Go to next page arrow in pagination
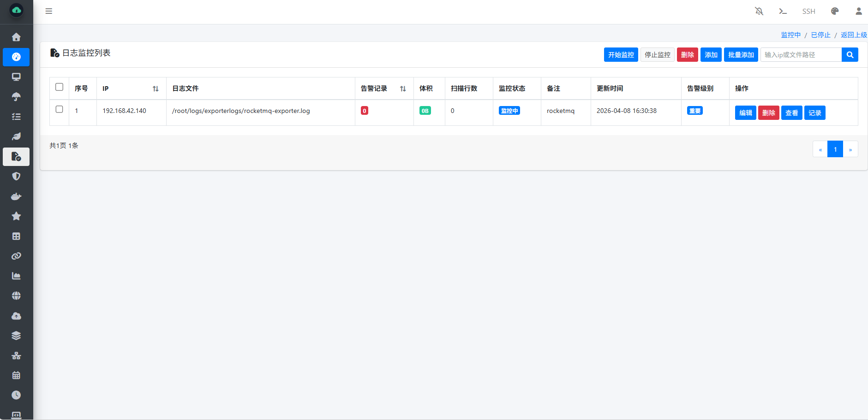The height and width of the screenshot is (420, 868). pos(850,149)
